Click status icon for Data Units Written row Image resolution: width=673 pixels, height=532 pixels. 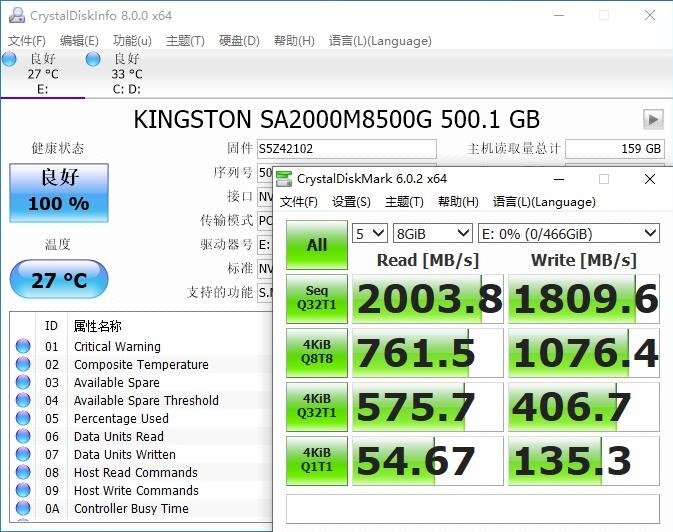click(x=23, y=454)
